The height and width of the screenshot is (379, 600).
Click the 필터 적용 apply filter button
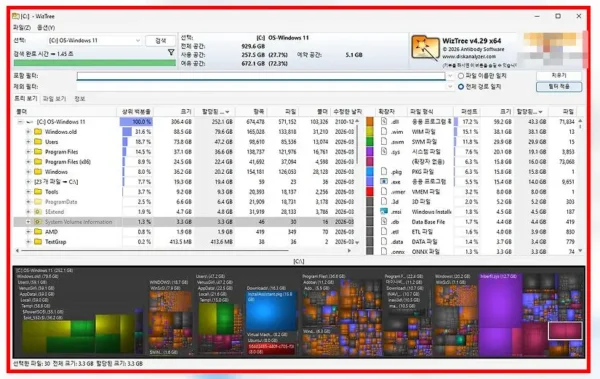click(x=559, y=87)
